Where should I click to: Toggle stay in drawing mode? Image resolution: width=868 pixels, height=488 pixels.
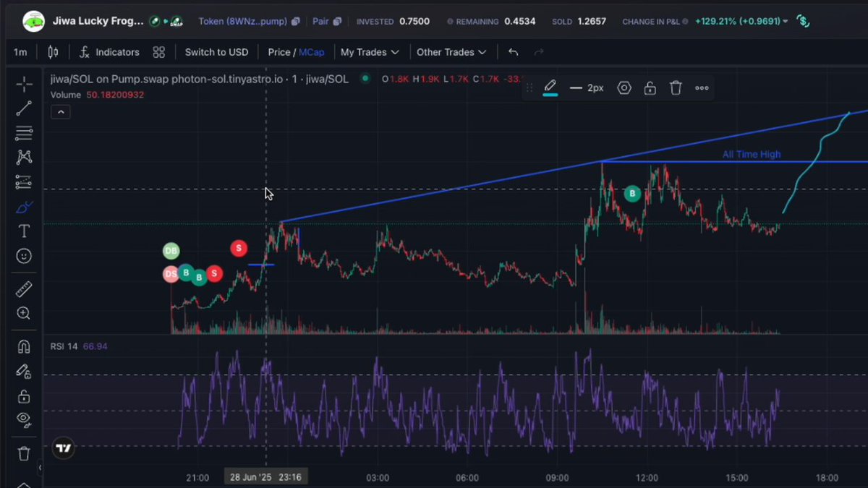[24, 372]
